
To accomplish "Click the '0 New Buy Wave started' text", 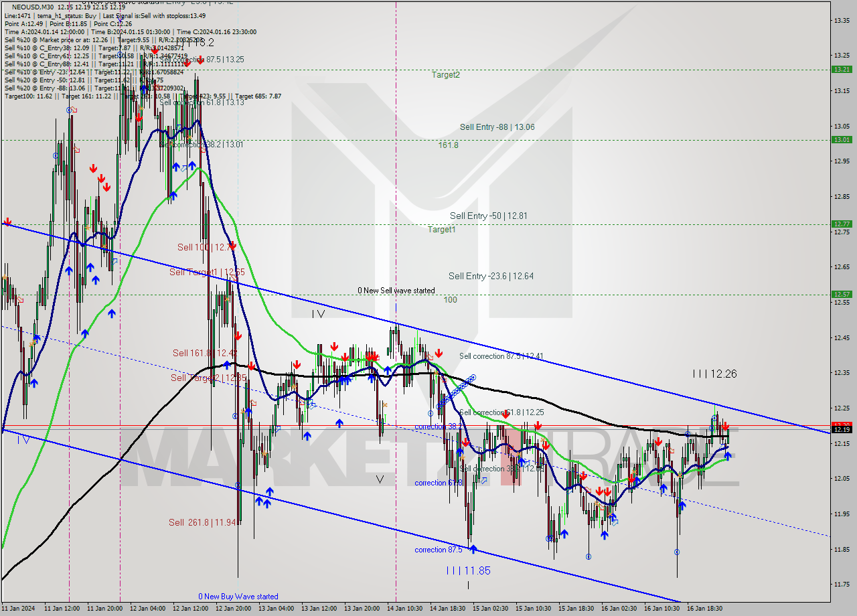I will point(238,597).
